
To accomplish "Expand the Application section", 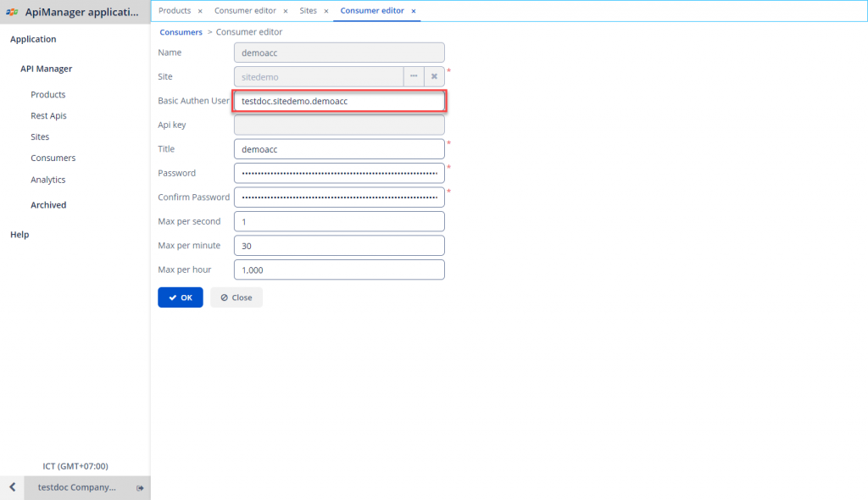I will 33,39.
